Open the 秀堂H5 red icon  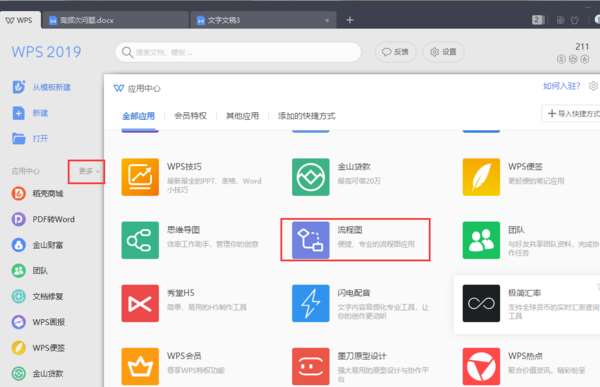pyautogui.click(x=140, y=304)
